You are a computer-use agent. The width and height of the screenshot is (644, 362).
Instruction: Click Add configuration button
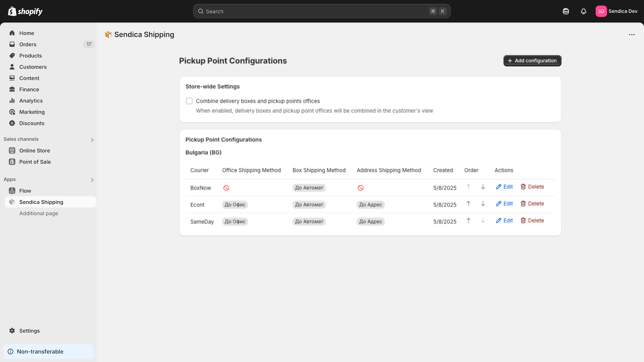[x=532, y=61]
